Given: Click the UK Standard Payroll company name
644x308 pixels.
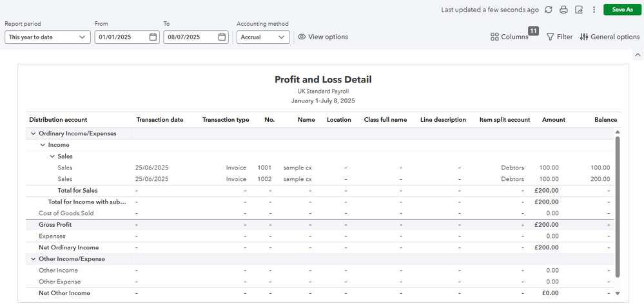Looking at the screenshot, I should (323, 91).
